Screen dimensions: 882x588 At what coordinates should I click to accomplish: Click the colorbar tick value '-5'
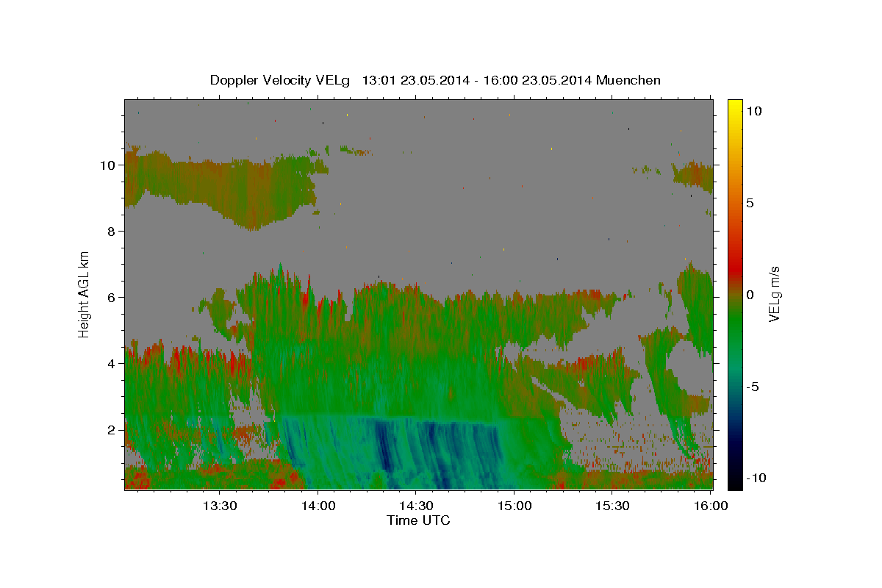pos(754,387)
